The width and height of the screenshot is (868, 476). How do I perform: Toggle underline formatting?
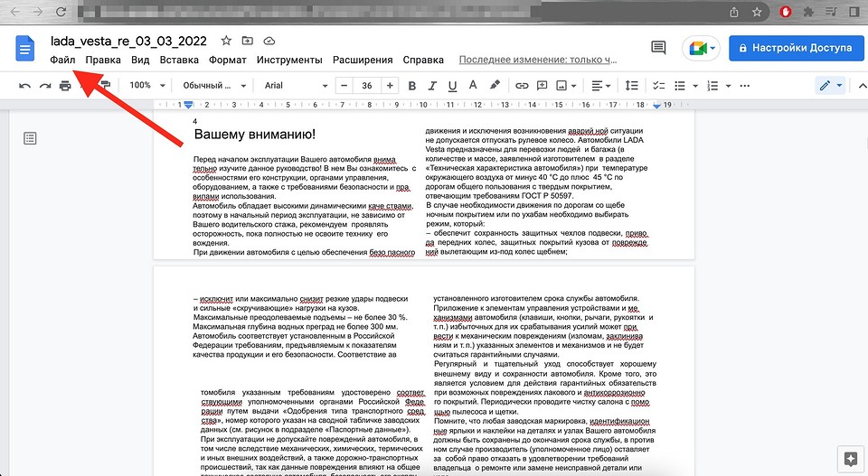coord(452,86)
